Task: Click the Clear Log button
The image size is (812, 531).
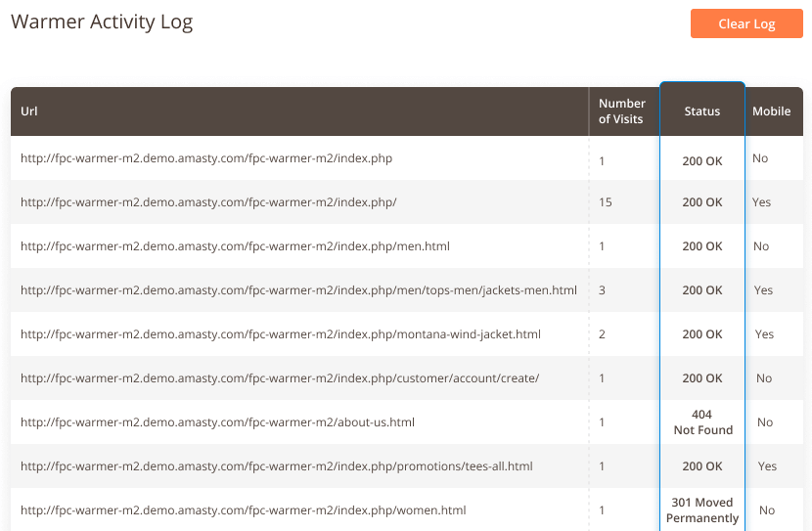Action: click(x=746, y=23)
